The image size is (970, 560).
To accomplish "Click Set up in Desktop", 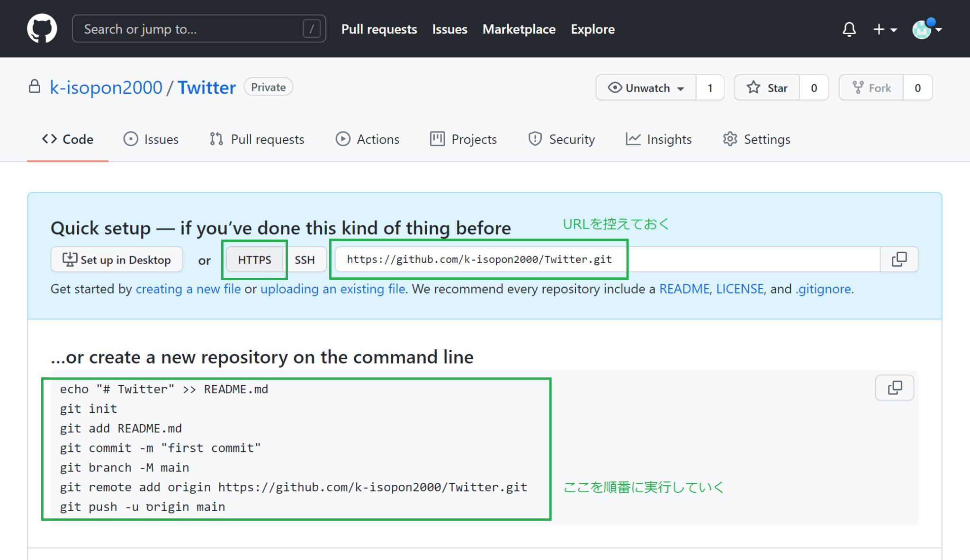I will point(117,259).
